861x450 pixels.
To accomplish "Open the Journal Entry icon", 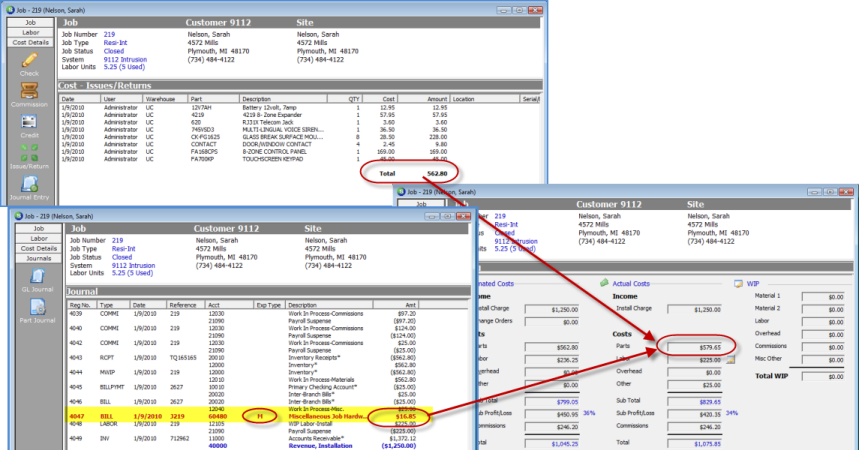I will click(29, 186).
